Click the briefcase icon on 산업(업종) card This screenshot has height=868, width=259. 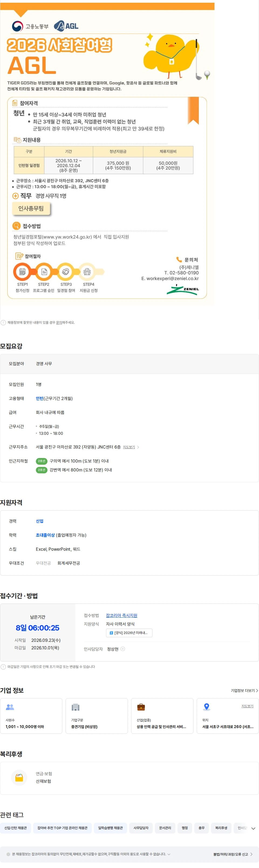[x=141, y=707]
